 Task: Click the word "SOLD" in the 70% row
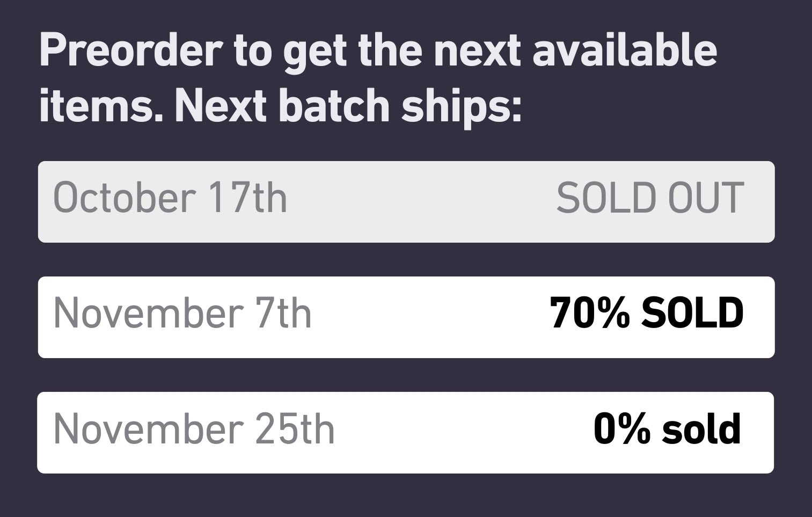tap(692, 314)
